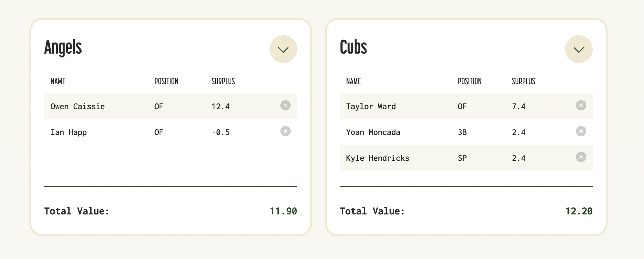Click the Angels NAME column header
Image resolution: width=644 pixels, height=259 pixels.
tap(58, 81)
